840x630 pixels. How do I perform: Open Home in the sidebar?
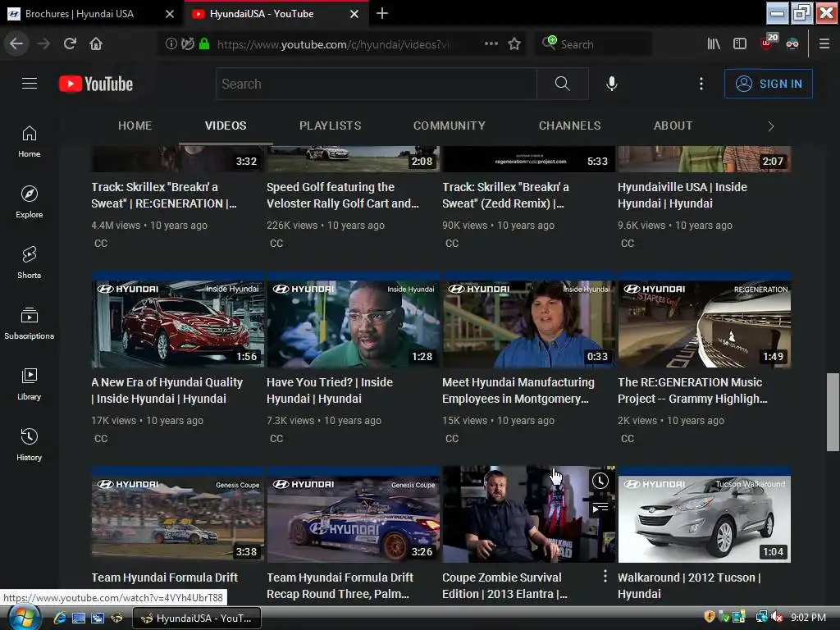pyautogui.click(x=29, y=141)
